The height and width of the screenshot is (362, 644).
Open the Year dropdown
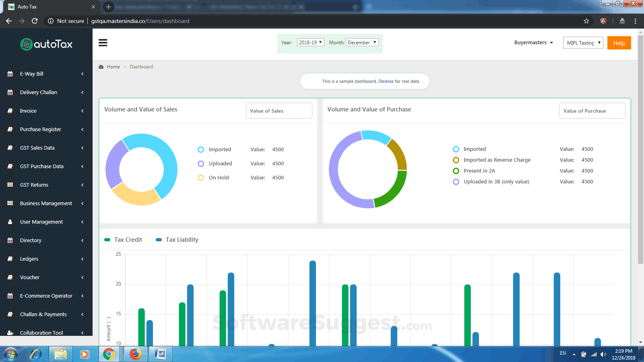click(310, 43)
